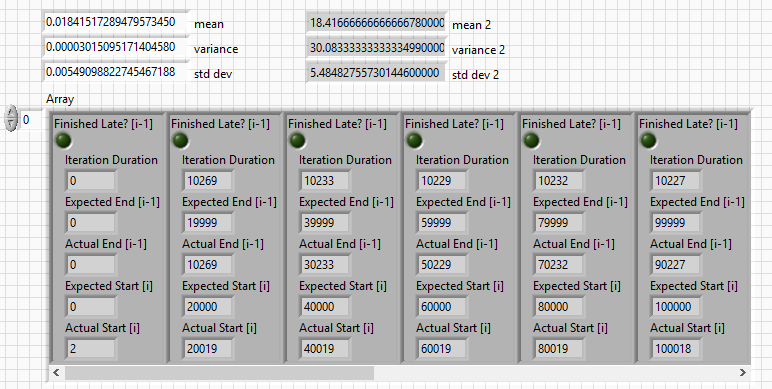This screenshot has width=772, height=389.
Task: Click the Expected End field showing 59999
Action: coord(442,223)
